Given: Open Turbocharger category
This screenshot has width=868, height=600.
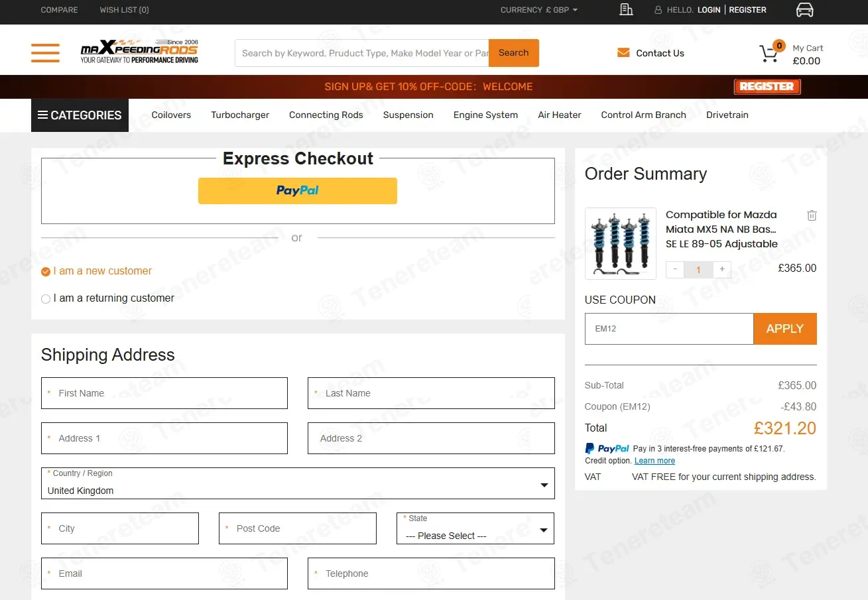Looking at the screenshot, I should 240,115.
